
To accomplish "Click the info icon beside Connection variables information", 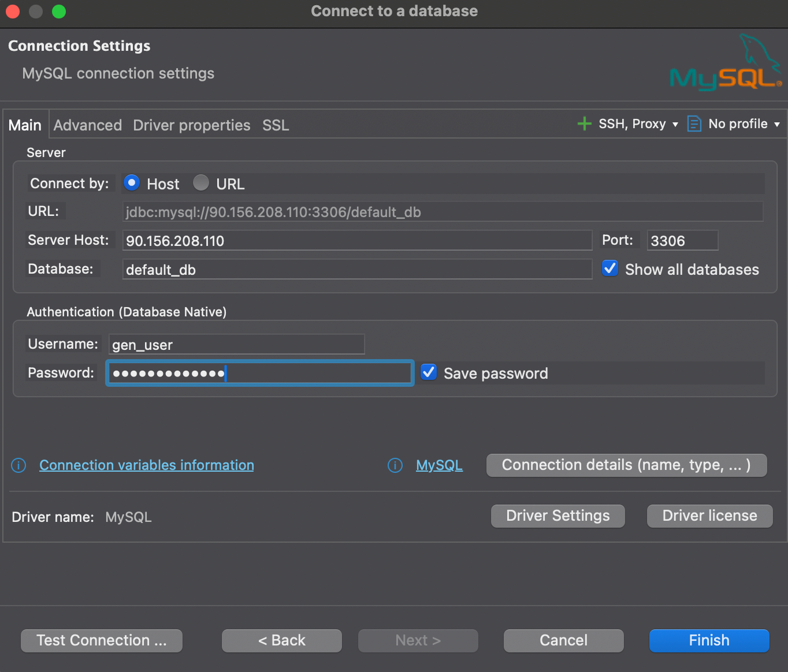I will coord(18,465).
